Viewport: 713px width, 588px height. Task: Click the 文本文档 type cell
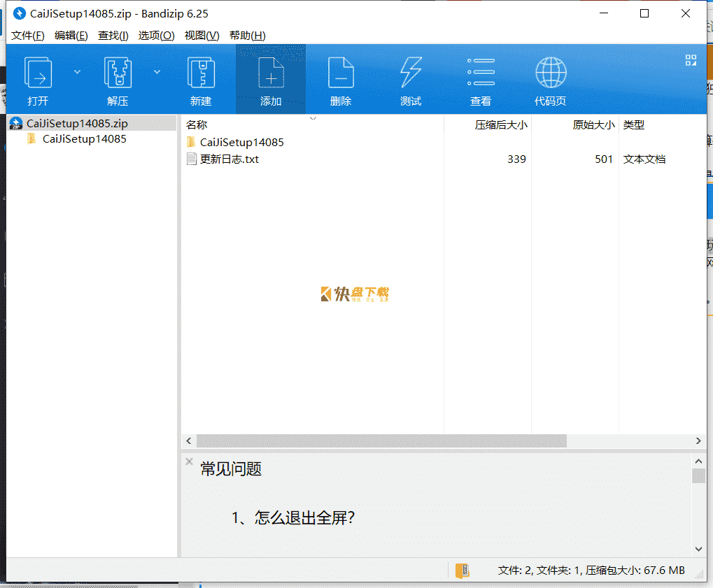(644, 159)
